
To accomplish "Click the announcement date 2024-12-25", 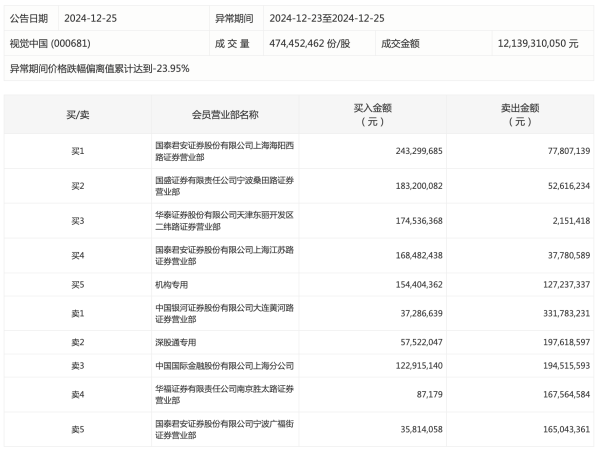I will [90, 18].
